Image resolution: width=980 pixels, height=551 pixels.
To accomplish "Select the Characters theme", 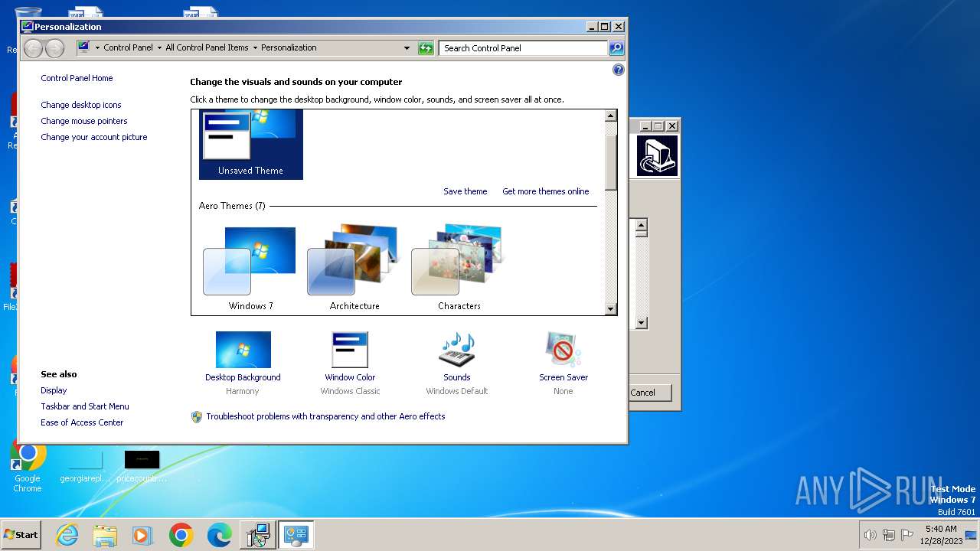I will [459, 268].
